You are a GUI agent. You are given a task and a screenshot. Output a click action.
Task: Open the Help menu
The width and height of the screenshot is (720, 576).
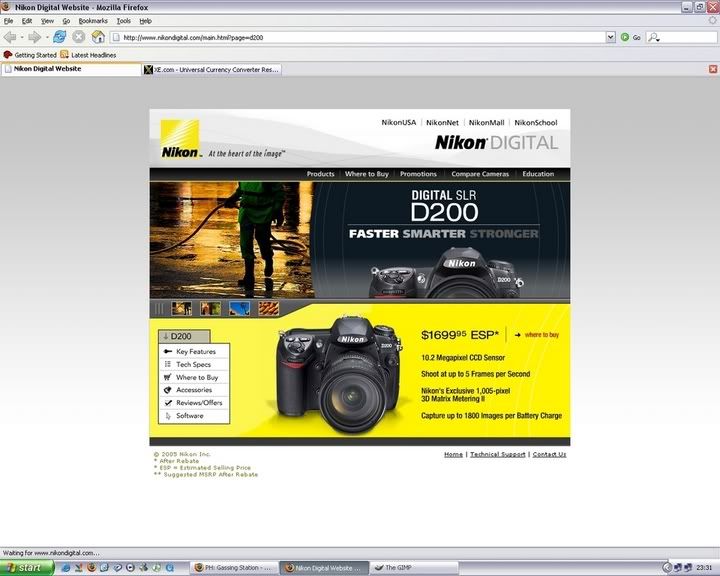point(146,21)
